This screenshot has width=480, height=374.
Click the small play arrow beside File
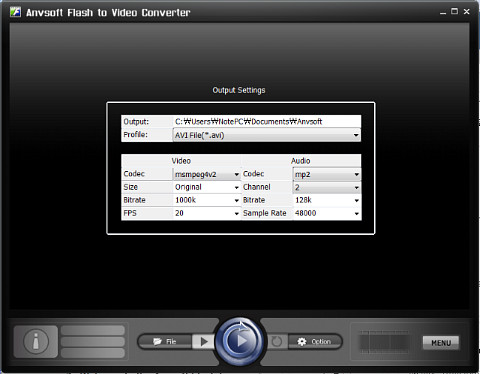pos(204,341)
